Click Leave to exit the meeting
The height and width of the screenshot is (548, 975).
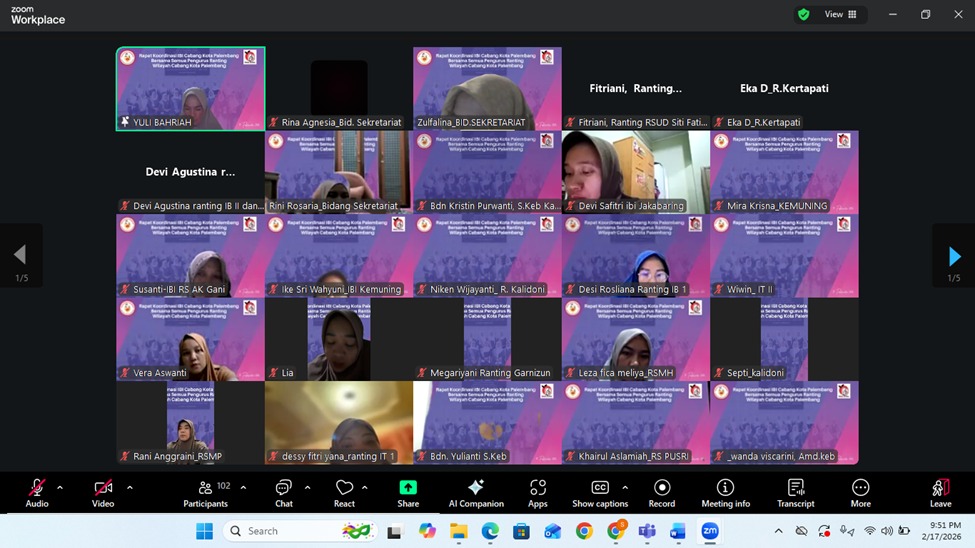(x=940, y=492)
